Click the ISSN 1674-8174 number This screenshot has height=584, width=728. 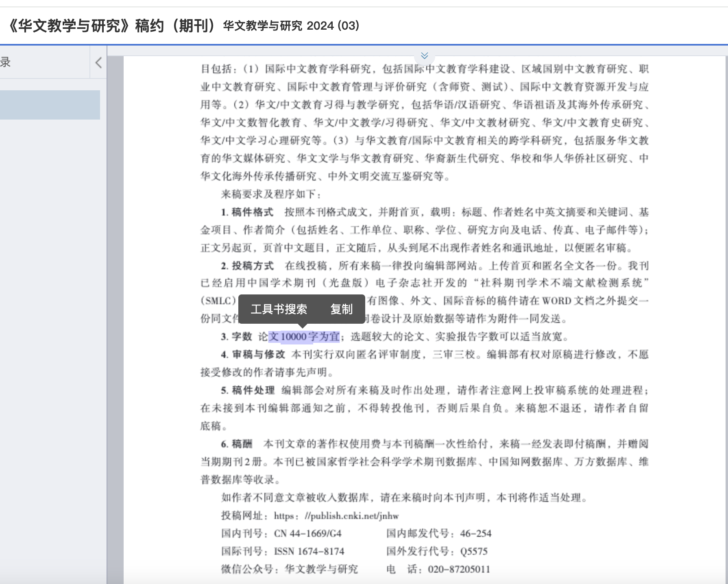309,551
